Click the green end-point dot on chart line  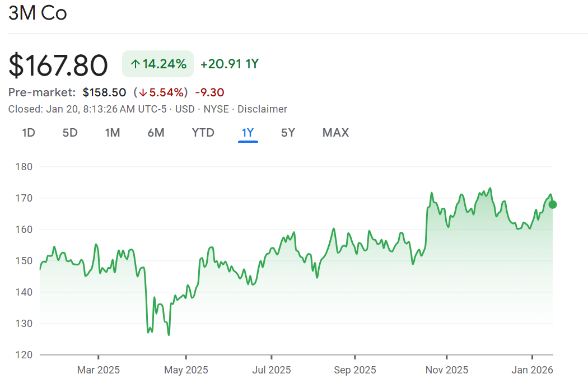point(553,204)
